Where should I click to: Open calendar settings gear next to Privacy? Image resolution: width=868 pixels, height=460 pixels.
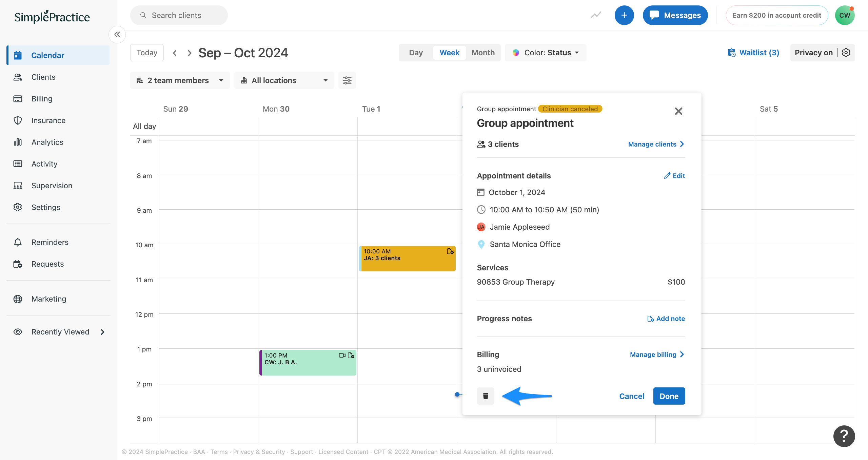[x=846, y=53]
